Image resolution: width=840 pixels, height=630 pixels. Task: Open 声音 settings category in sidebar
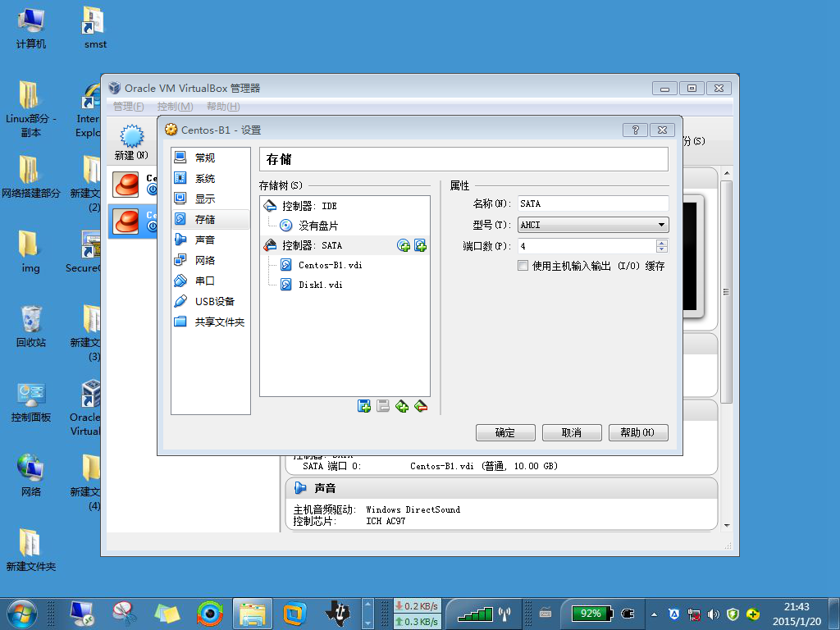[211, 240]
